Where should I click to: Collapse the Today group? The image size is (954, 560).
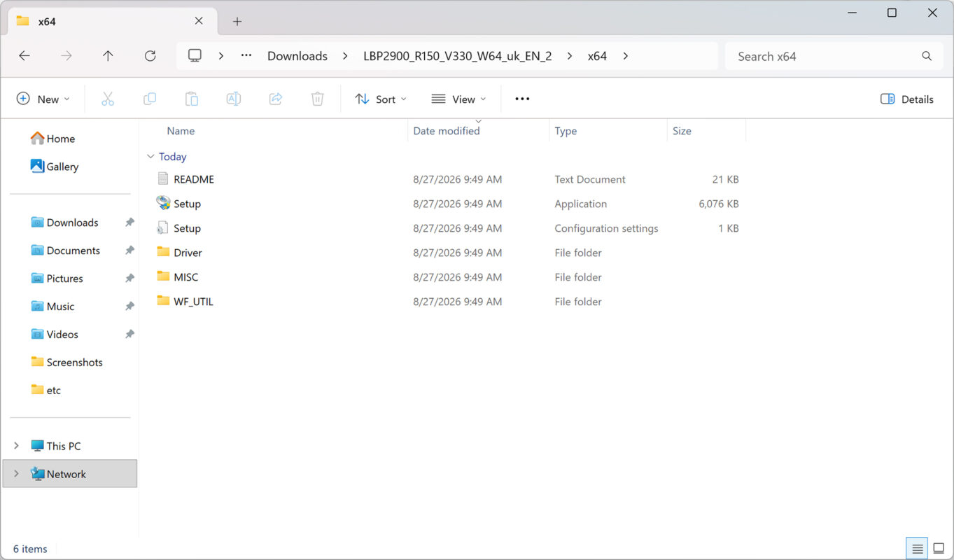tap(150, 157)
